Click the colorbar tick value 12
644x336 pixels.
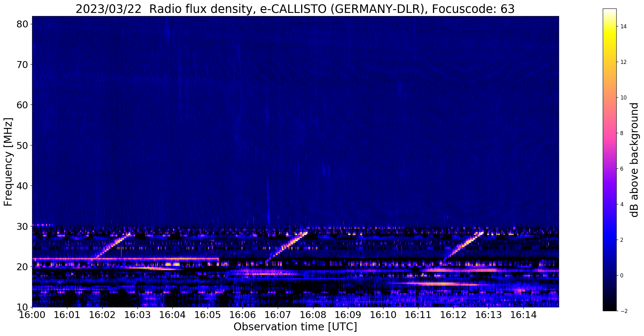pos(623,62)
